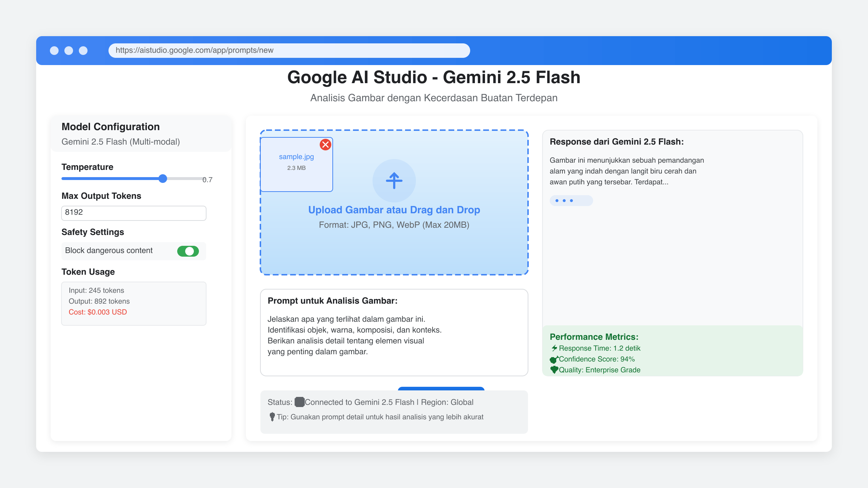Click the temperature value 0.7
Viewport: 868px width, 488px height.
click(x=207, y=180)
